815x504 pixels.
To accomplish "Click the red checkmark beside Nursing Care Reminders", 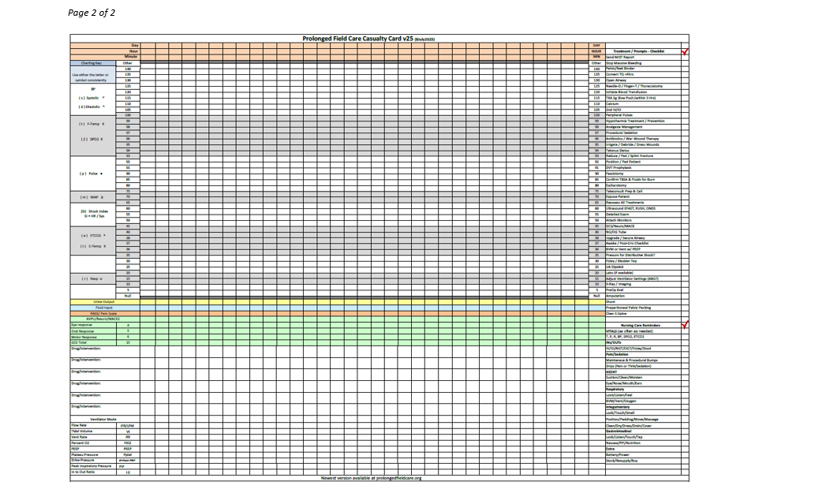I will click(x=684, y=324).
